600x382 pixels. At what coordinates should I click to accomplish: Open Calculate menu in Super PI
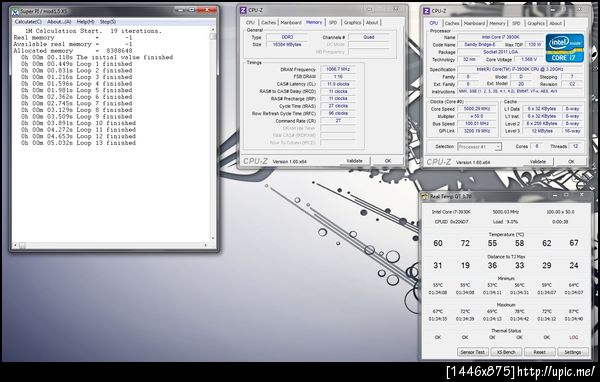pos(28,22)
